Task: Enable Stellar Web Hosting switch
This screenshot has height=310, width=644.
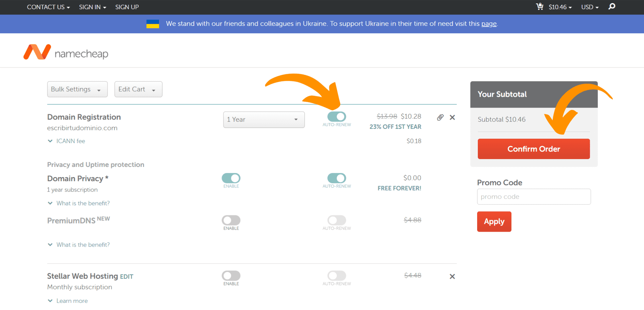Action: (x=231, y=275)
